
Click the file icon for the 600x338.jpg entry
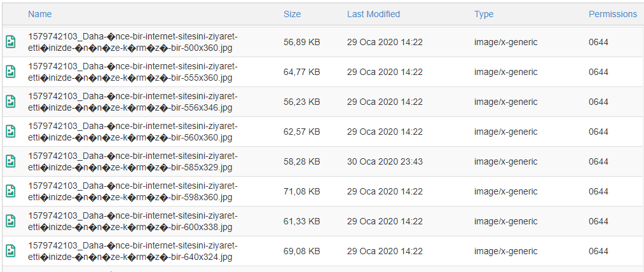pos(11,221)
